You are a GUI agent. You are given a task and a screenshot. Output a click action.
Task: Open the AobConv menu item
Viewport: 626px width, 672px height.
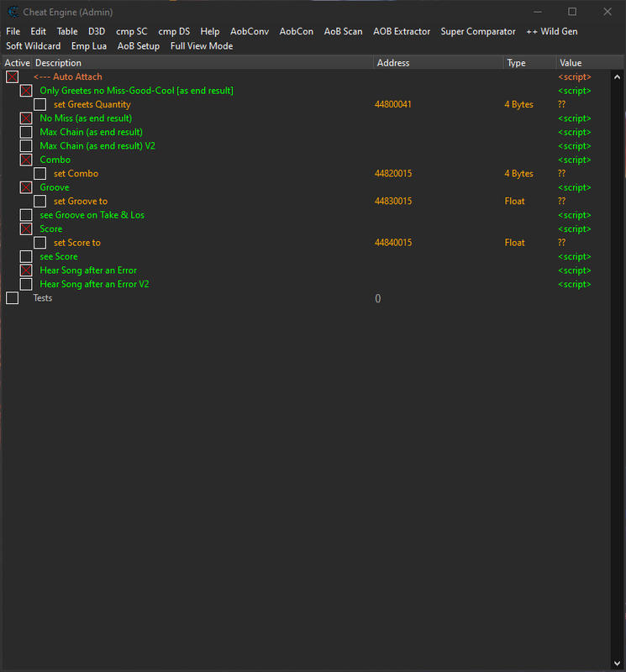250,31
